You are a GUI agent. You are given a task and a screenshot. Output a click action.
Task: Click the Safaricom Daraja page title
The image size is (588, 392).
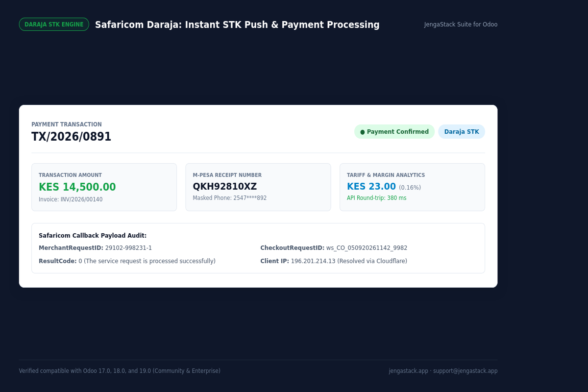click(x=237, y=24)
